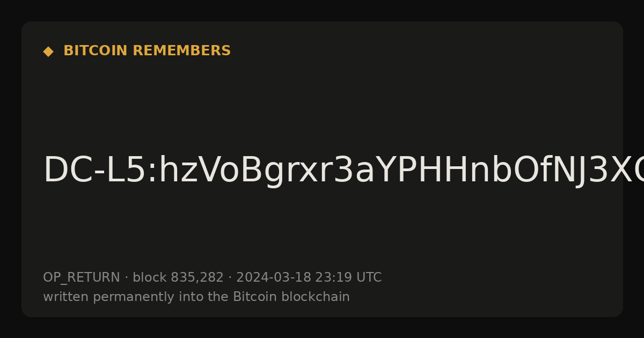Click the DC-L5: prefix of the message
The width and height of the screenshot is (644, 338).
[x=100, y=171]
